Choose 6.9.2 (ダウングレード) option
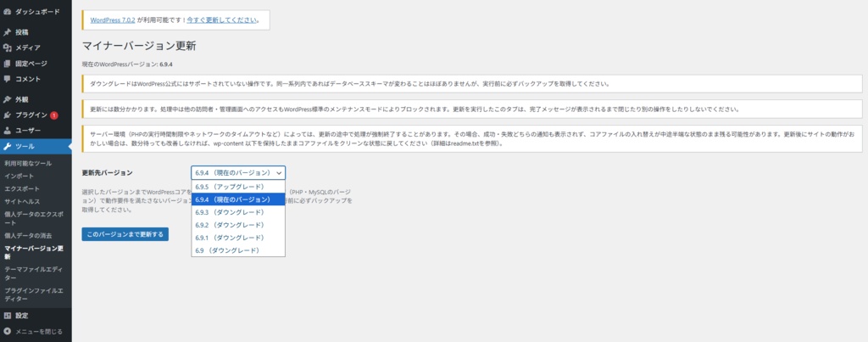868x342 pixels. point(238,225)
